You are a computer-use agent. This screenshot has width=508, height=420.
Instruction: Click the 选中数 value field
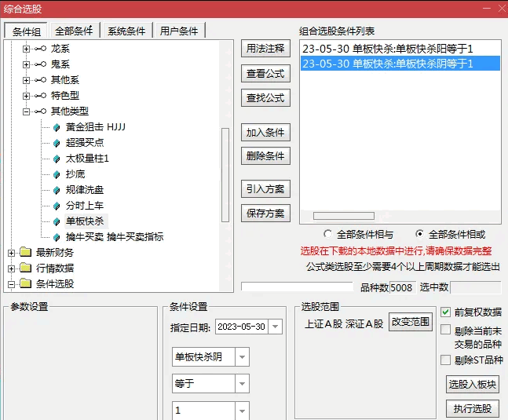[476, 287]
